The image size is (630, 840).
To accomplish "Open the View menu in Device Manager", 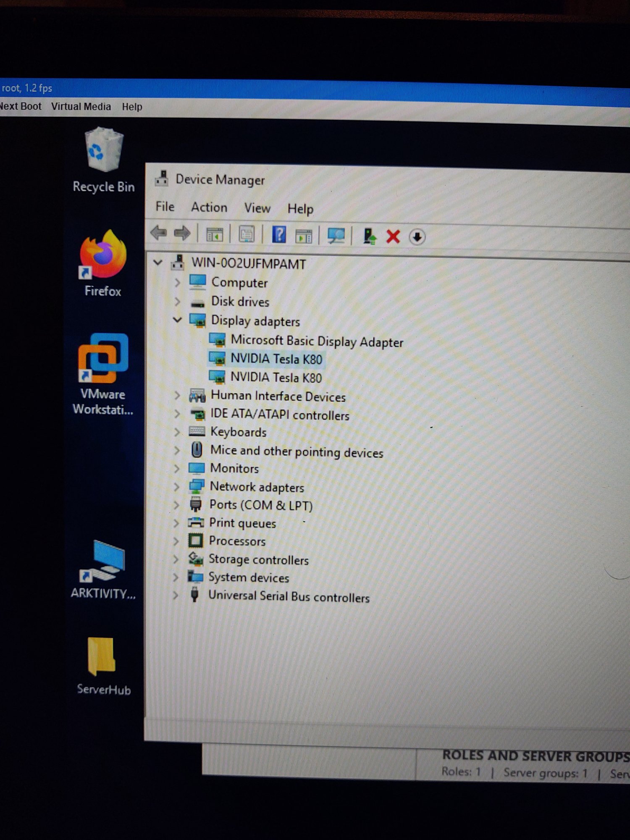I will [257, 208].
